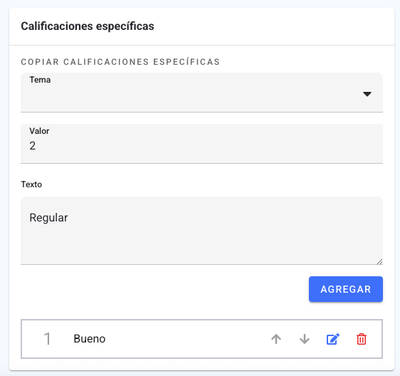Open the Tema dropdown arrow
Viewport: 400px width, 376px height.
(367, 94)
